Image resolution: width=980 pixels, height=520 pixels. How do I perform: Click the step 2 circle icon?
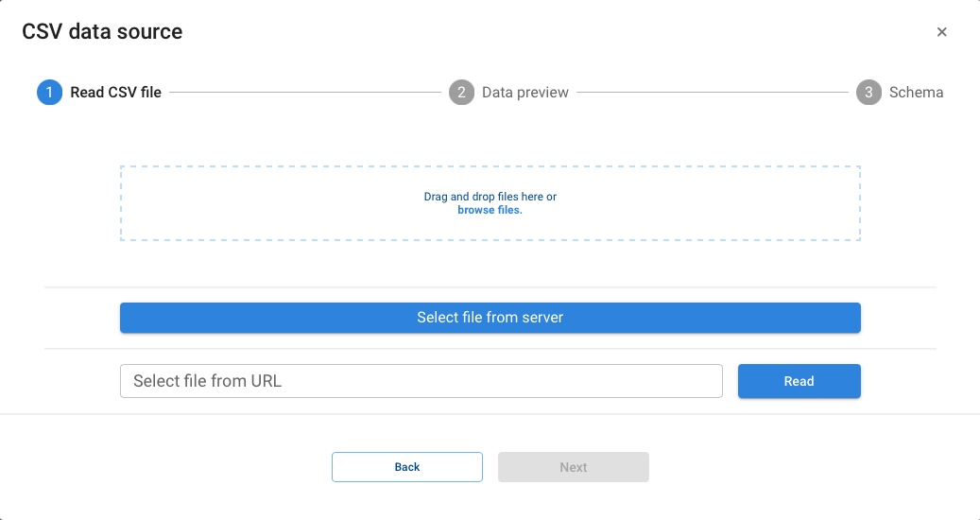(x=461, y=93)
